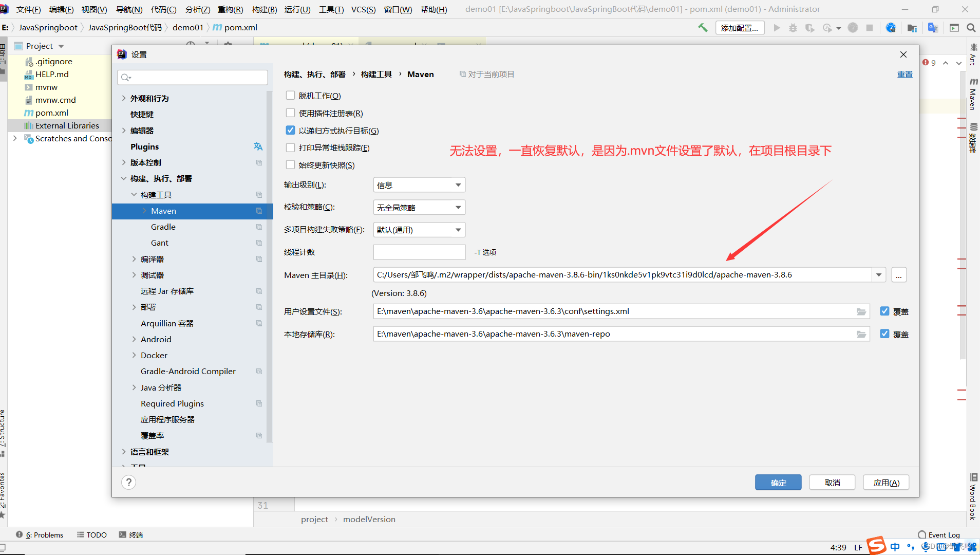Screen dimensions: 980x555
Task: Toggle 覆盖 checkbox for local repository
Action: click(x=884, y=334)
